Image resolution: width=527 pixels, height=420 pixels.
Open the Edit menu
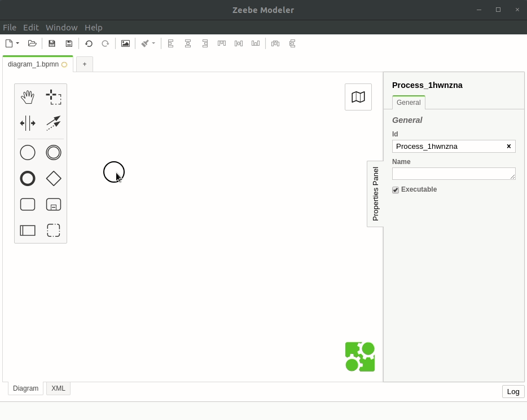(31, 28)
